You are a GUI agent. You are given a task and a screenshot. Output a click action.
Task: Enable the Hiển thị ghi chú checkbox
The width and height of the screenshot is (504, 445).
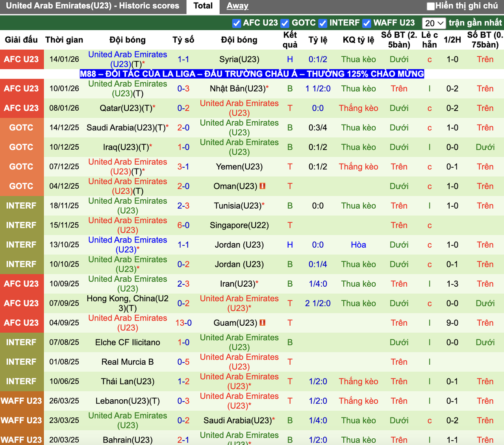click(x=431, y=6)
